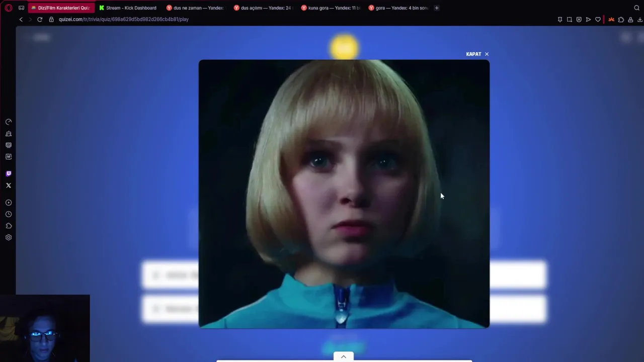Viewport: 644px width, 362px height.
Task: Switch to Stream - Kick Dashboard tab
Action: pos(128,8)
